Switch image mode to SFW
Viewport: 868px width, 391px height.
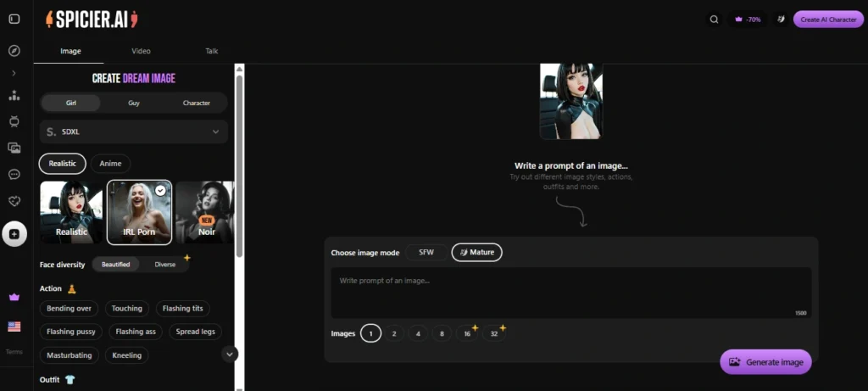pyautogui.click(x=426, y=253)
